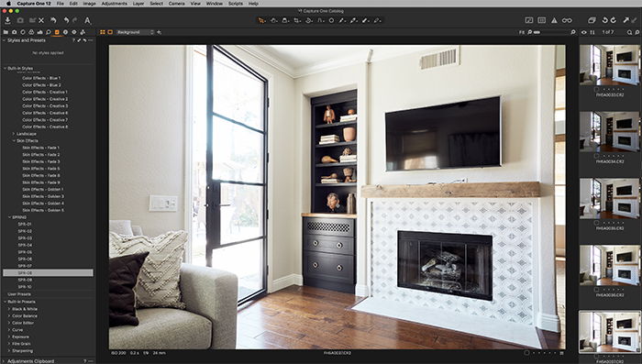Open the Apple menu
642x364 pixels.
click(8, 4)
